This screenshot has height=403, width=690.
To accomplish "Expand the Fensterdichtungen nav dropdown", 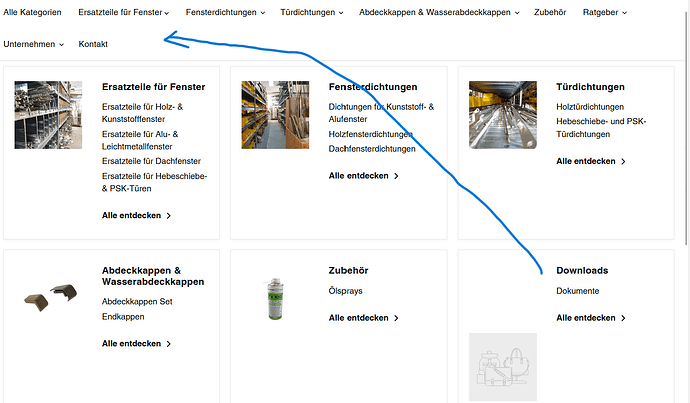I will tap(225, 12).
